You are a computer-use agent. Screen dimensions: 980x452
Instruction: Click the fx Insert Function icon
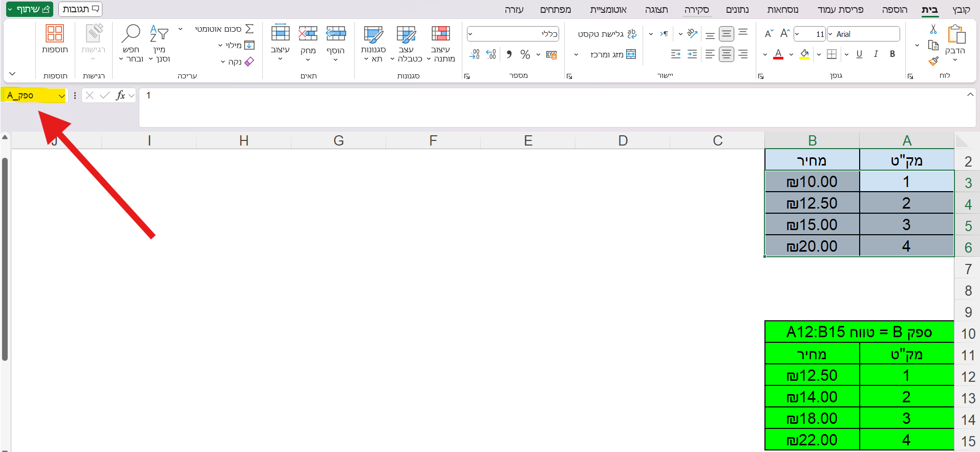tap(120, 95)
